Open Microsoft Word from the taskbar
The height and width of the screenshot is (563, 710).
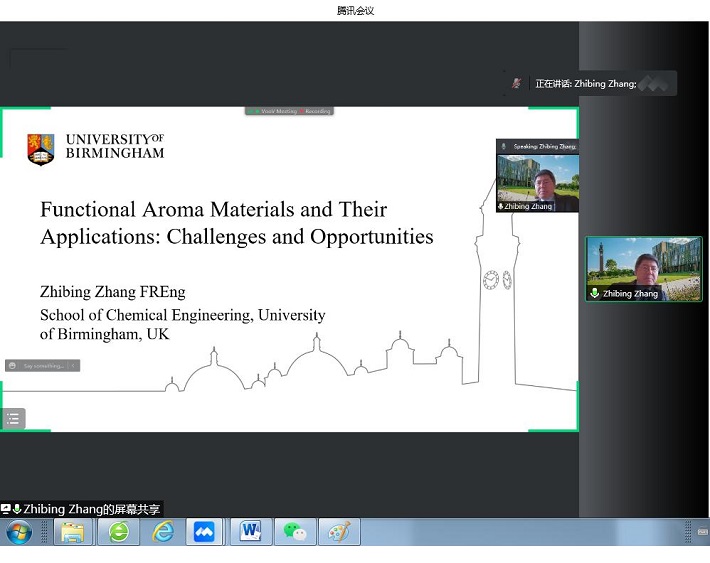pos(250,532)
